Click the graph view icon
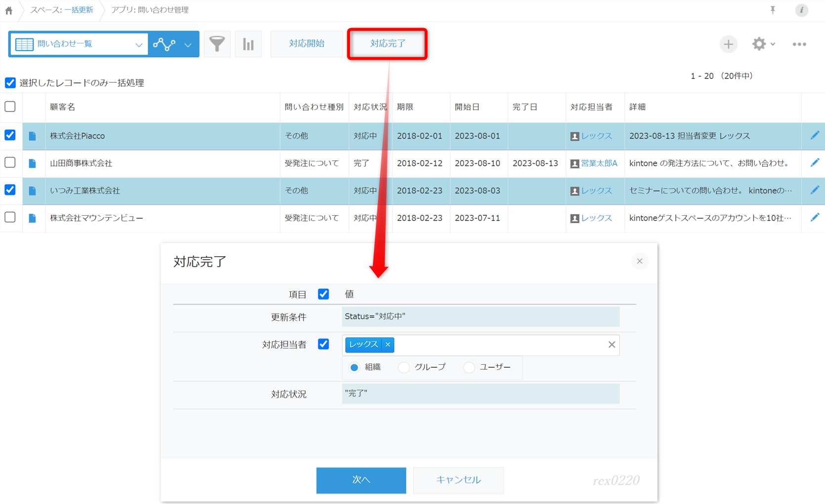Viewport: 825px width, 504px height. [164, 44]
